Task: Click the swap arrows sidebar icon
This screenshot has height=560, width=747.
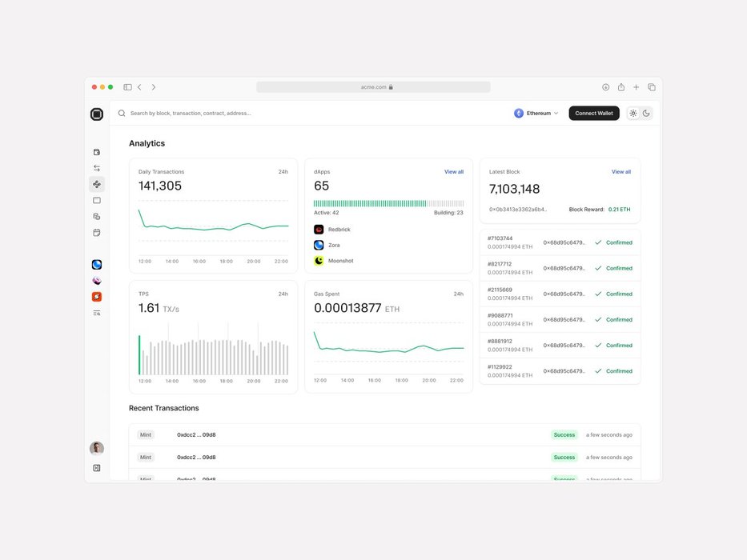Action: (97, 168)
